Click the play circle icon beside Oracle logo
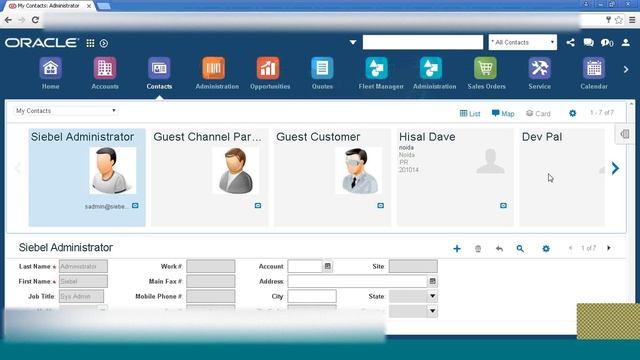 [104, 43]
